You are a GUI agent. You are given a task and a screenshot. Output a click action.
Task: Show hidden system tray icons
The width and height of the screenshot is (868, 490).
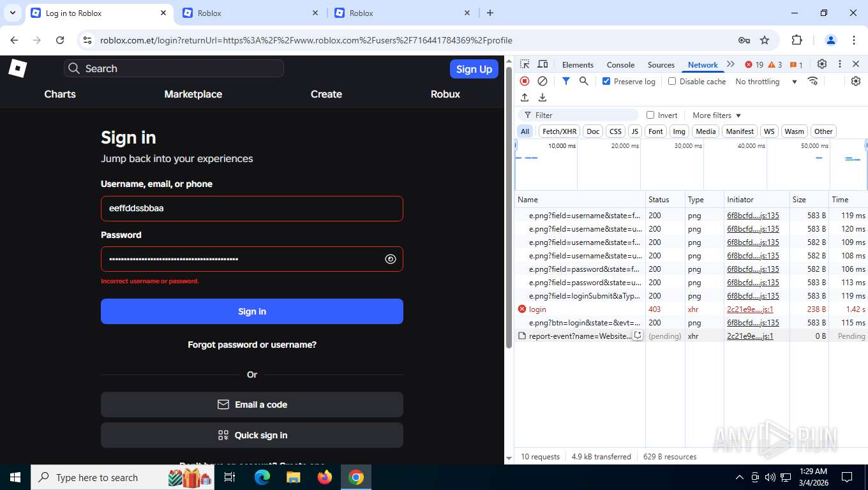coord(740,477)
